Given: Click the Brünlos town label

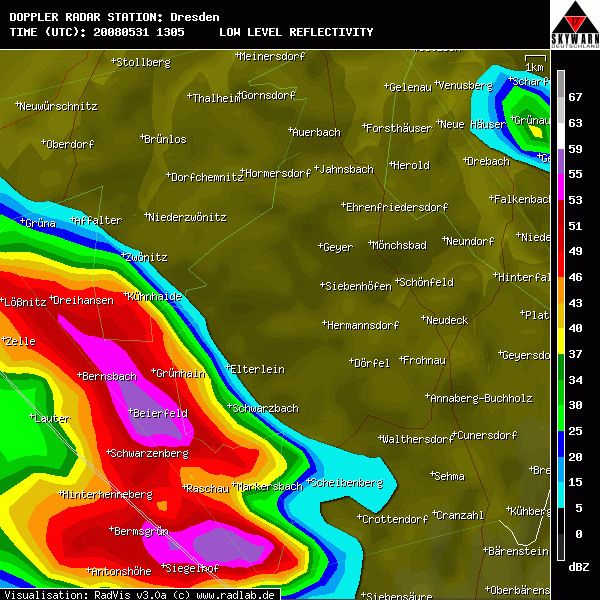Looking at the screenshot, I should (x=163, y=139).
